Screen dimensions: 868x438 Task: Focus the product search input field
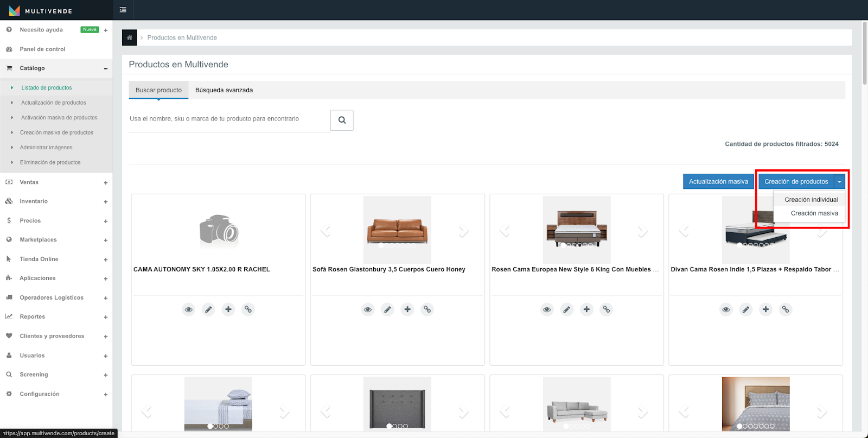point(229,119)
